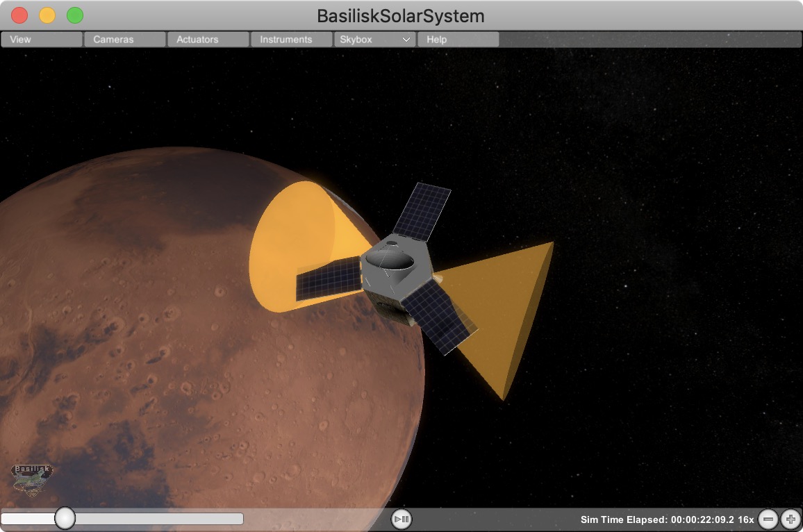Expand the Actuators menu
This screenshot has height=532, width=803.
[208, 40]
